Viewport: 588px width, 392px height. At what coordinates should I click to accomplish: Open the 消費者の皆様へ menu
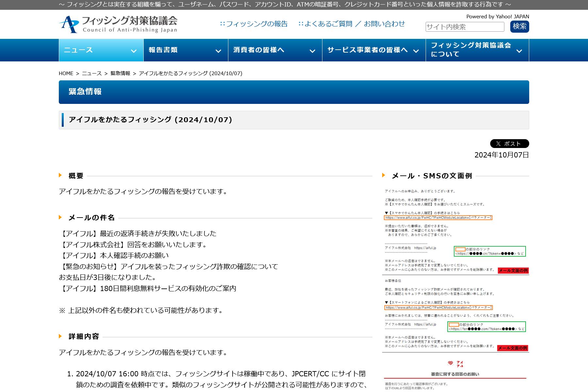point(275,50)
